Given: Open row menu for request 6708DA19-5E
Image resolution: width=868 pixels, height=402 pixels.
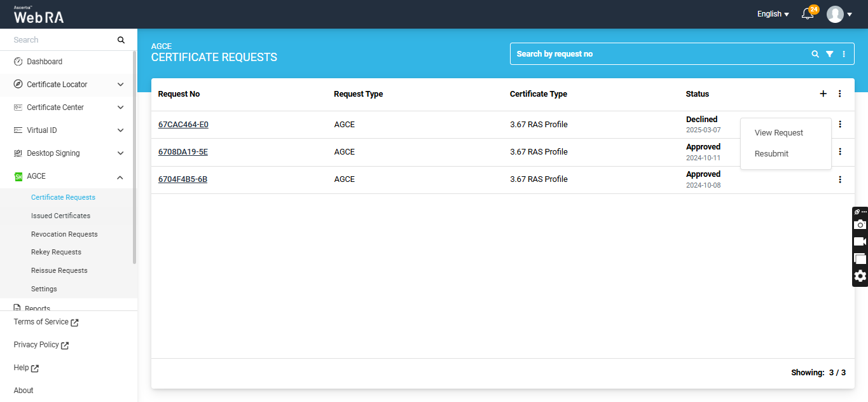Looking at the screenshot, I should click(x=839, y=151).
